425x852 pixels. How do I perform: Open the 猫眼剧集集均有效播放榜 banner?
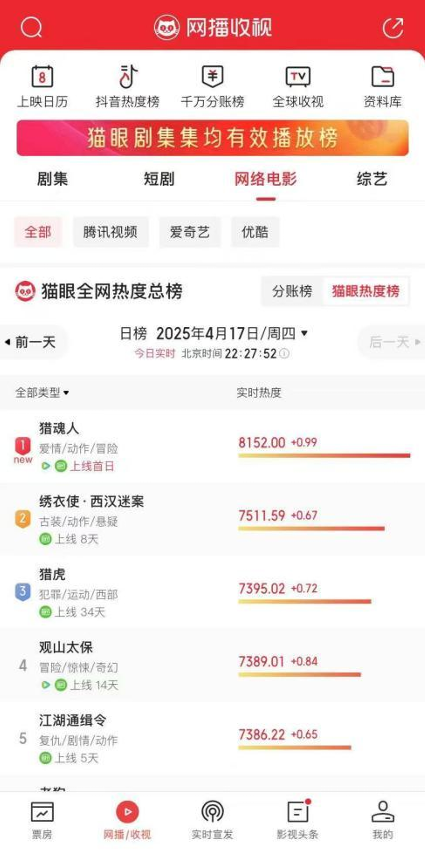click(x=212, y=138)
